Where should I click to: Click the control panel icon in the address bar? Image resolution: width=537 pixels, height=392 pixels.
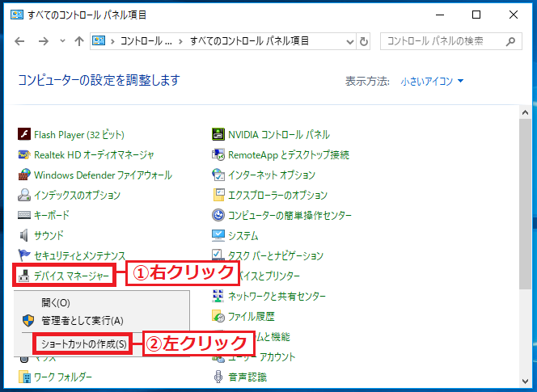pos(99,41)
